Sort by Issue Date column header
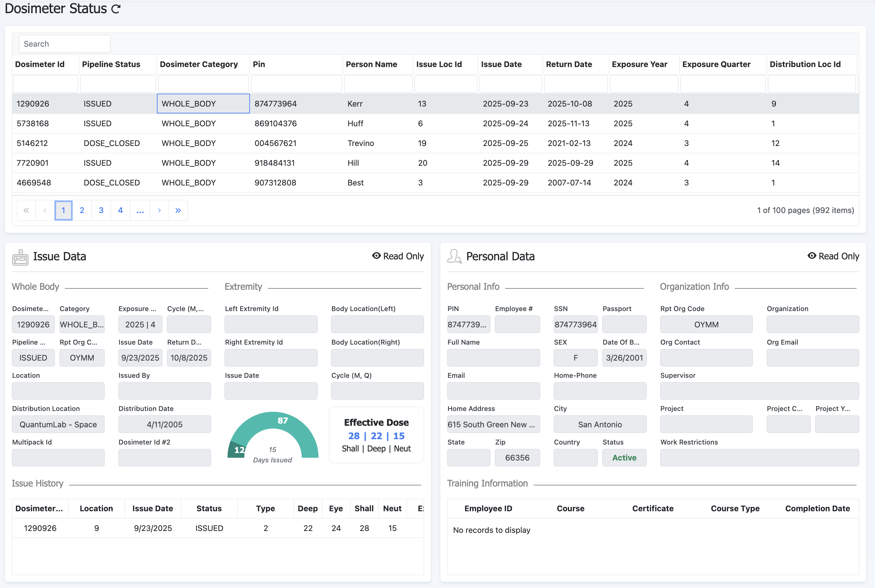 coord(501,64)
